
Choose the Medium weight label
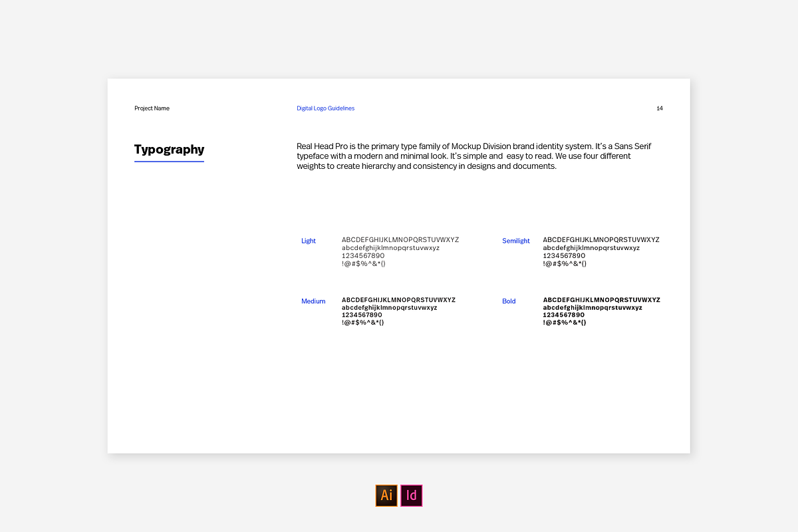point(313,301)
